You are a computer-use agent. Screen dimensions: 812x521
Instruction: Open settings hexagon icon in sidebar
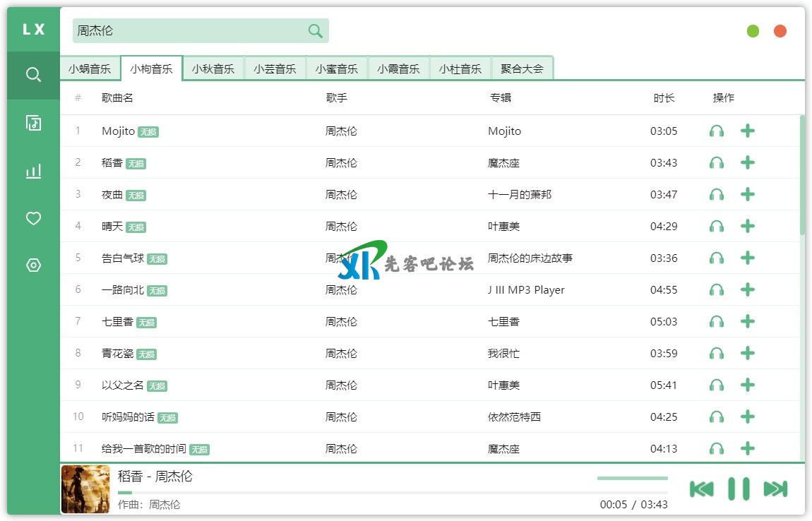tap(33, 265)
